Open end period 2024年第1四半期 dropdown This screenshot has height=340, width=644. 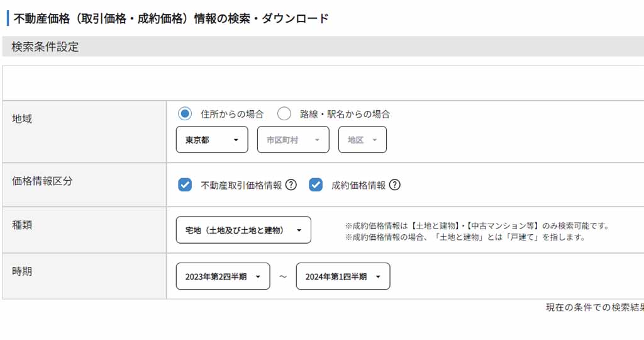(342, 276)
